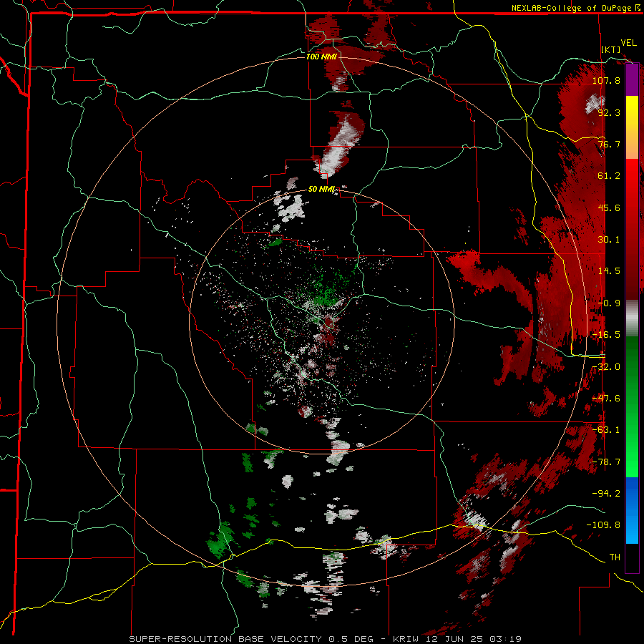
Task: Click the -16.5 velocity scale value
Action: 606,335
